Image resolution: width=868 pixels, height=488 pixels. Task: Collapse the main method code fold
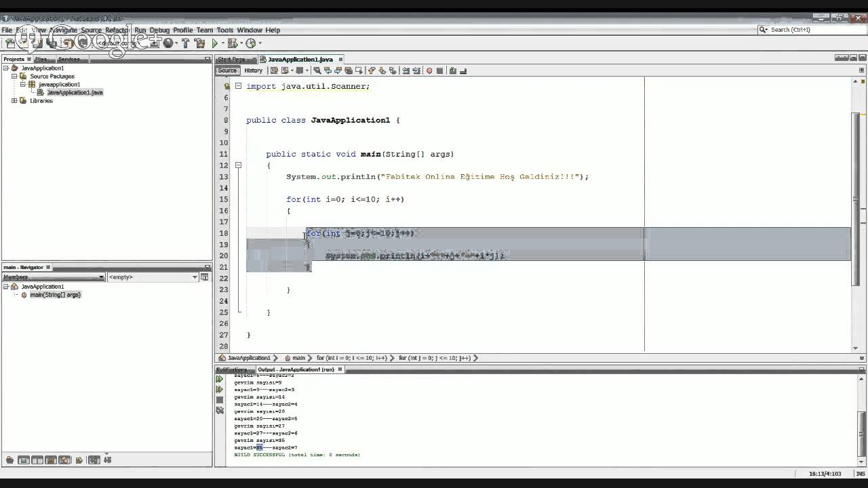(238, 165)
